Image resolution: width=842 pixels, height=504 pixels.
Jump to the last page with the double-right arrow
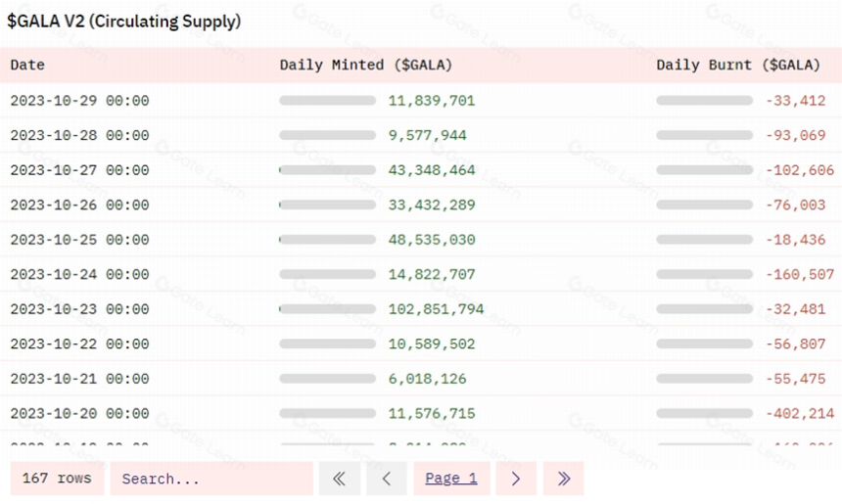563,479
